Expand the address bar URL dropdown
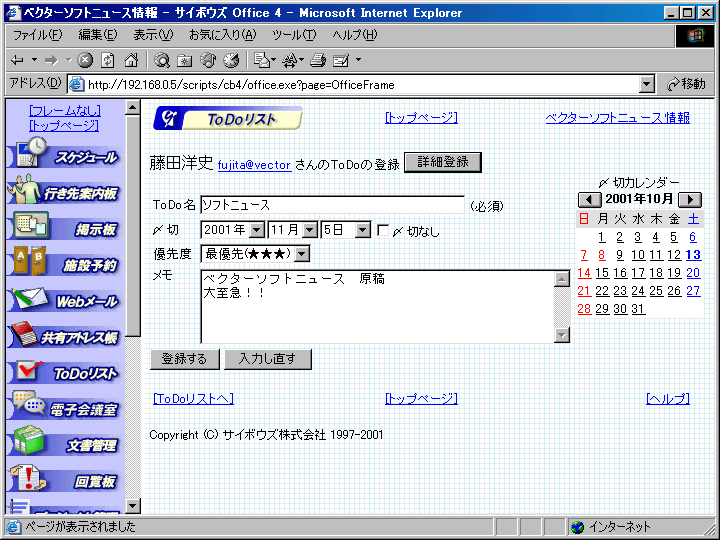The image size is (720, 540). (x=647, y=84)
